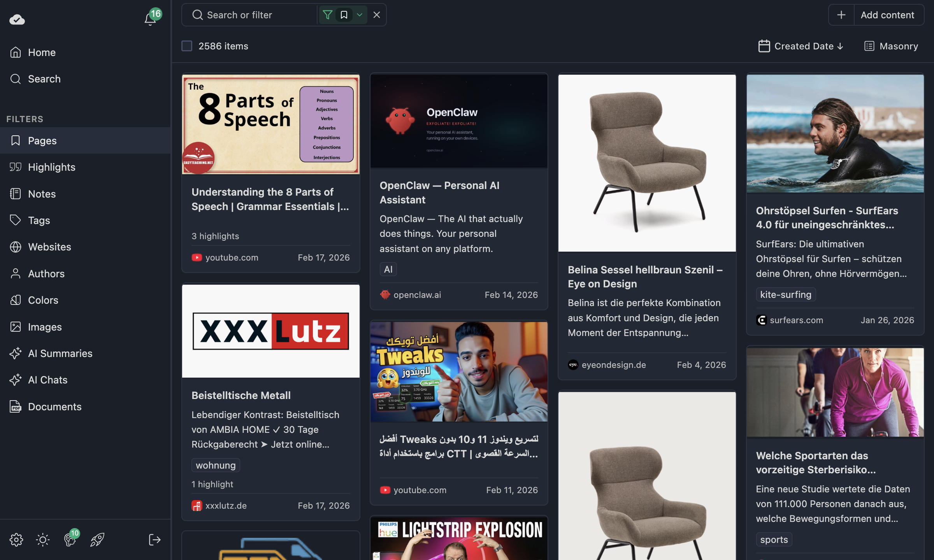
Task: Toggle the select-all items checkbox
Action: 187,45
